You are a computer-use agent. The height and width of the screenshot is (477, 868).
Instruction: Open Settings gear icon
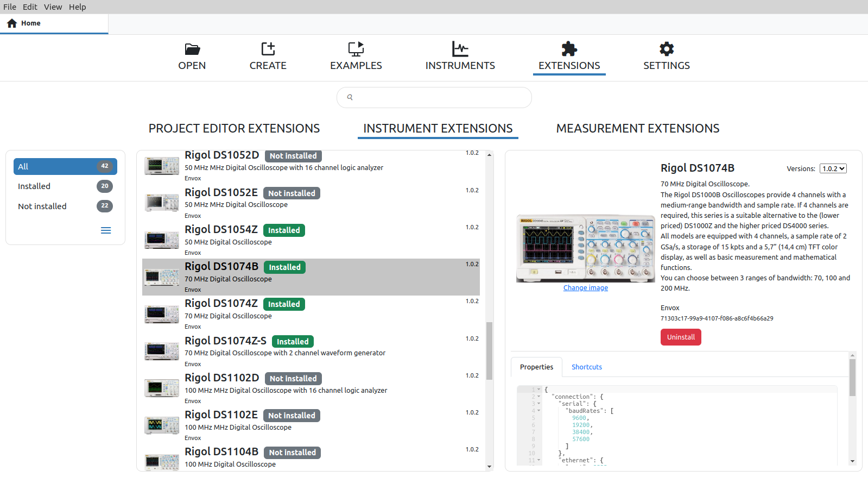pos(667,49)
